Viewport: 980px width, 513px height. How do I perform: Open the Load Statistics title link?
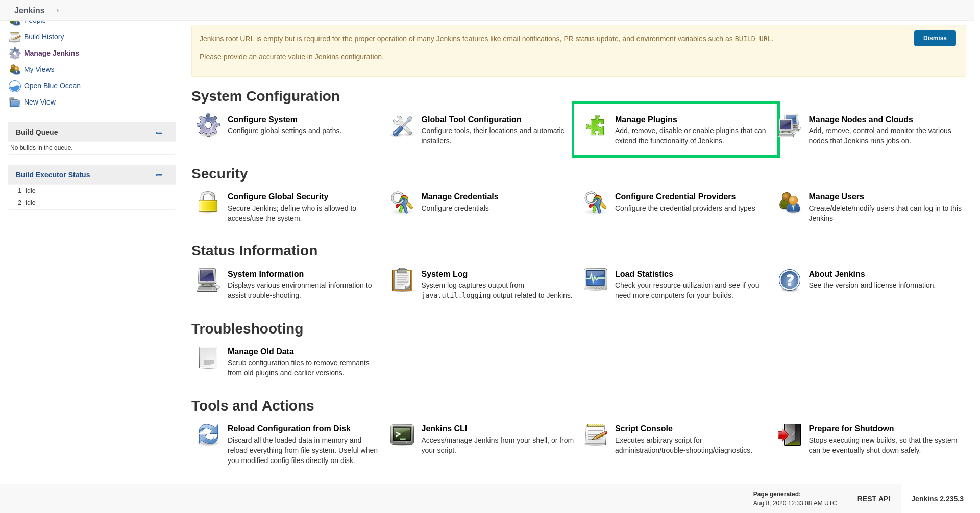coord(644,274)
